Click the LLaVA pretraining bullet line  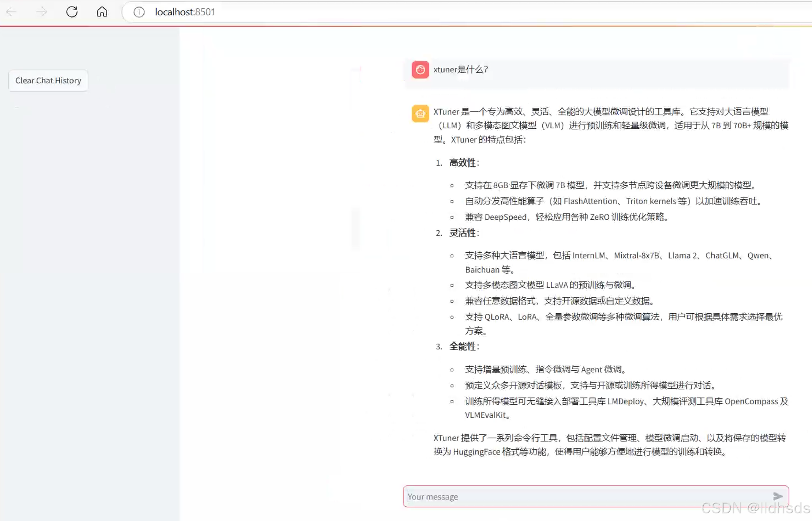(x=551, y=285)
